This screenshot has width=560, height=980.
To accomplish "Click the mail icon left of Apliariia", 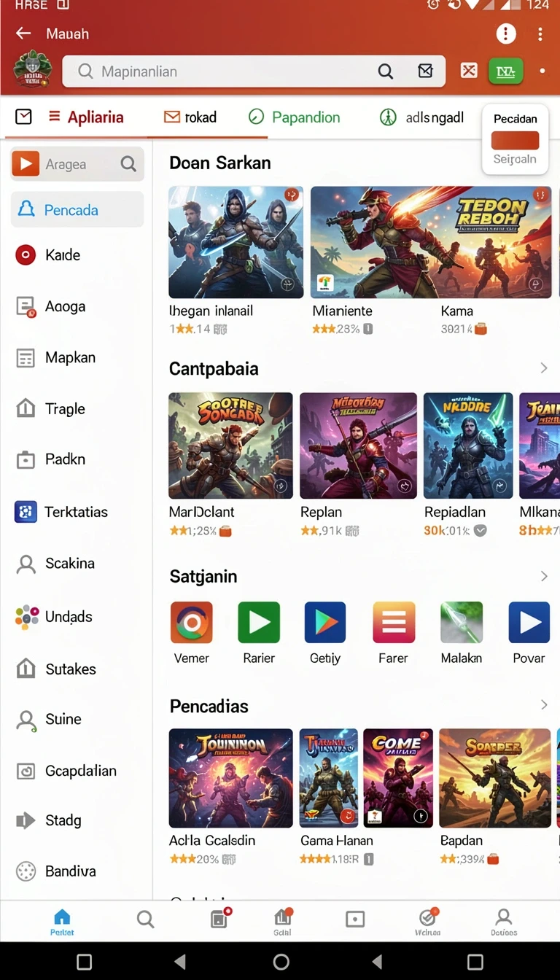I will click(x=23, y=117).
